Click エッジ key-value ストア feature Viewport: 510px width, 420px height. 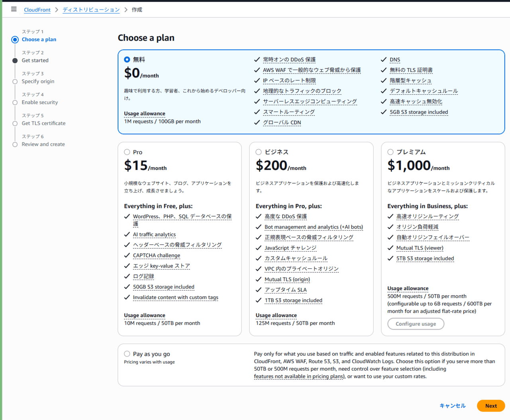click(x=161, y=266)
